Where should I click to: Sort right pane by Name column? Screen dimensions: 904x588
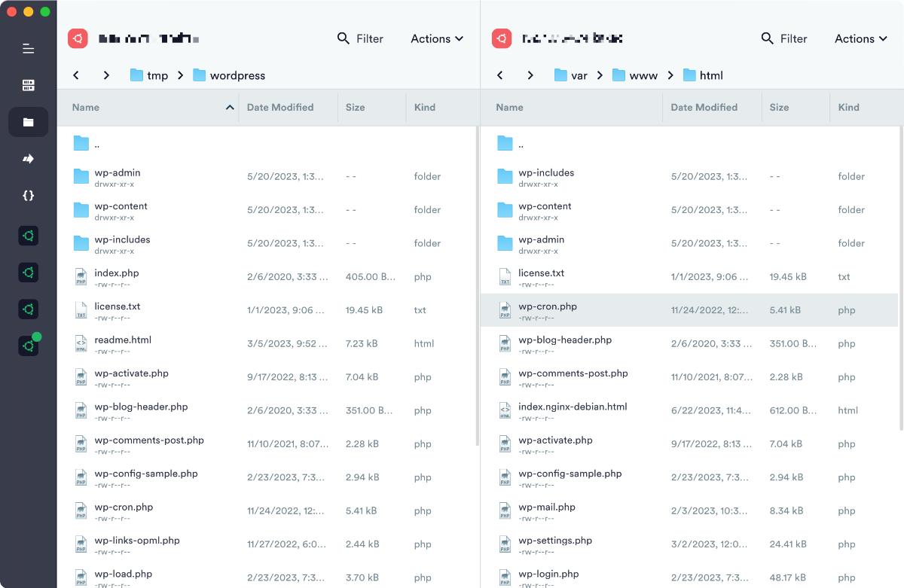(x=572, y=108)
